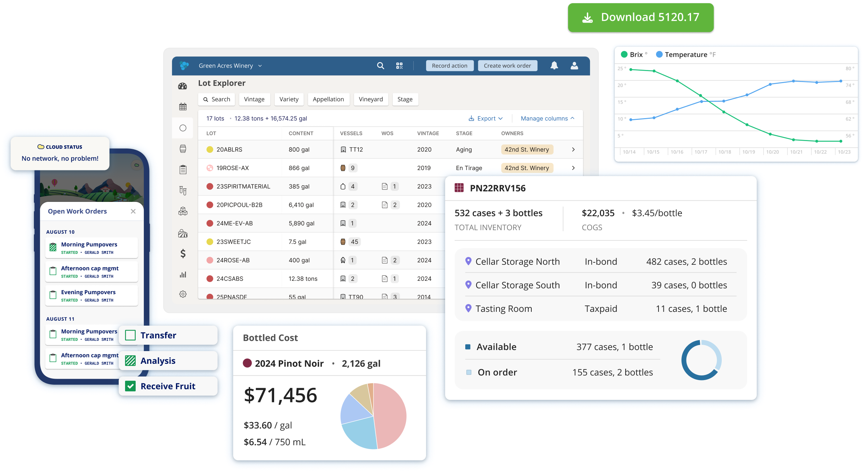Open the dollar sign costs sidebar icon
Viewport: 868px width, 472px height.
[183, 254]
